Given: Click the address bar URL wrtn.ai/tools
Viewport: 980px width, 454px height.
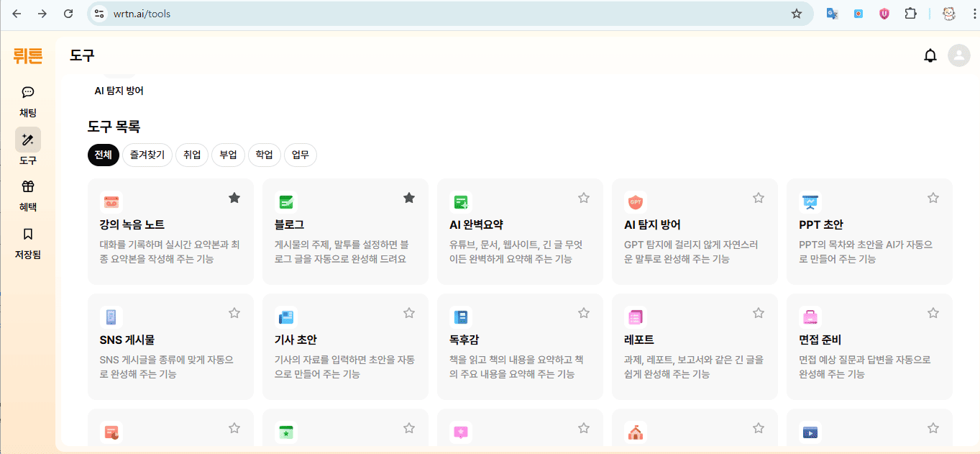Looking at the screenshot, I should 142,14.
